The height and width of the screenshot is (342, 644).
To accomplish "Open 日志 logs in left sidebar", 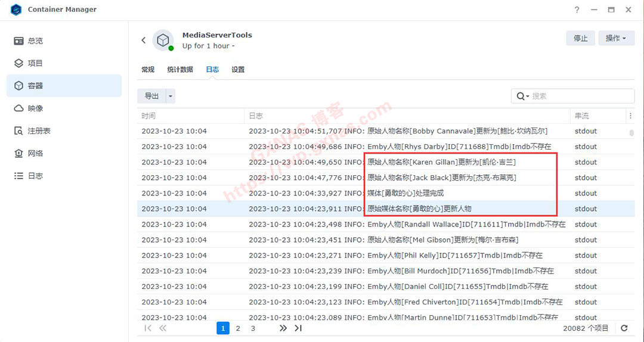I will (x=35, y=176).
